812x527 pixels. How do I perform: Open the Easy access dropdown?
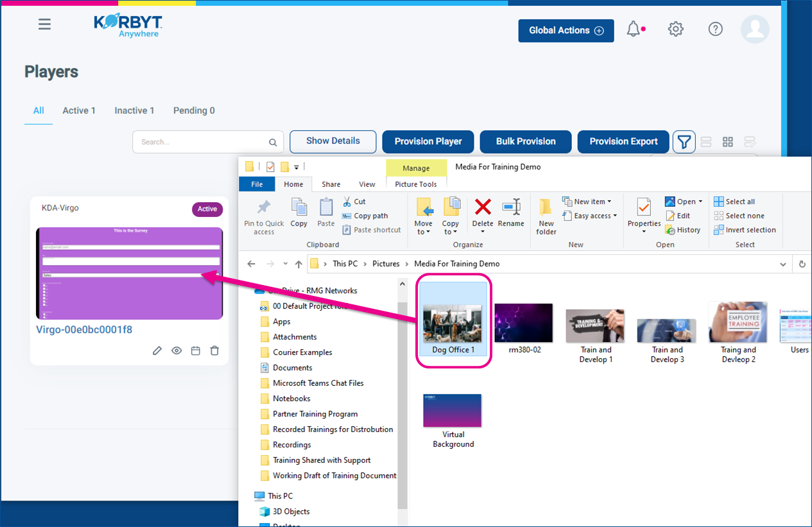[589, 216]
